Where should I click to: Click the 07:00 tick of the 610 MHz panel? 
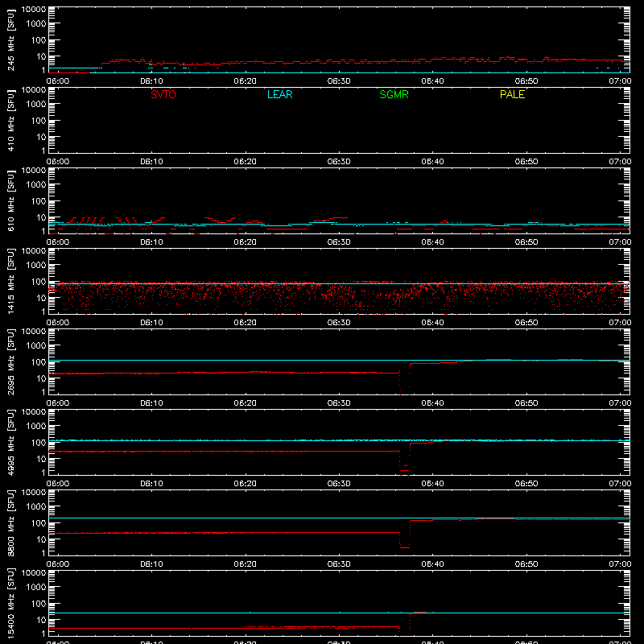coord(620,242)
